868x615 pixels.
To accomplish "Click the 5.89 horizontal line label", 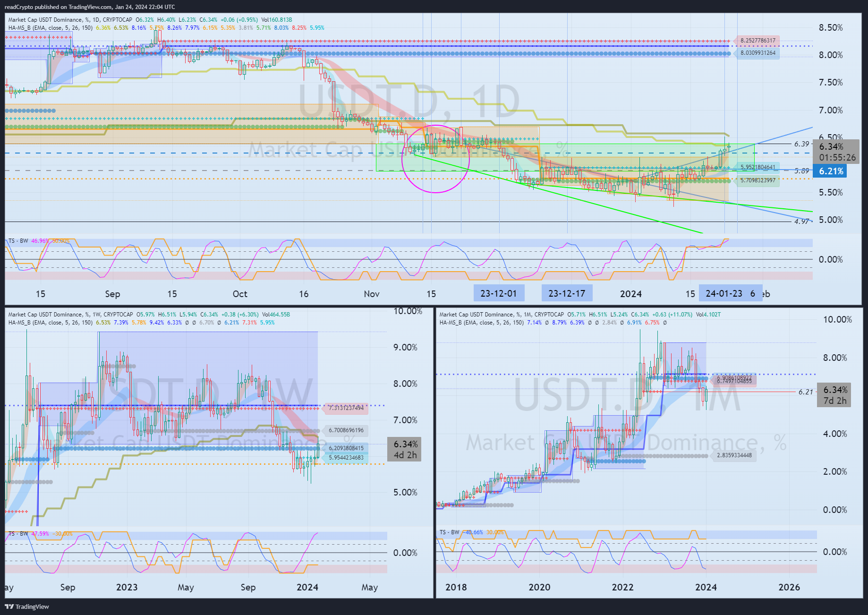I will pos(801,171).
